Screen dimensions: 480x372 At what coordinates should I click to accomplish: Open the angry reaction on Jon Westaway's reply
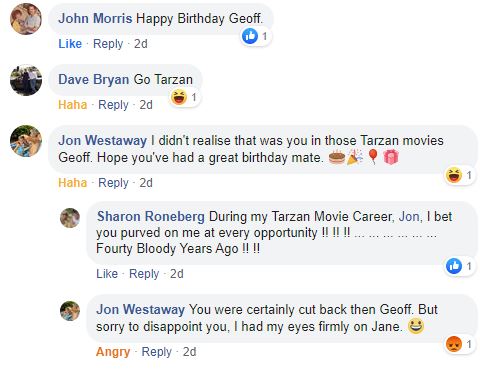(x=460, y=344)
